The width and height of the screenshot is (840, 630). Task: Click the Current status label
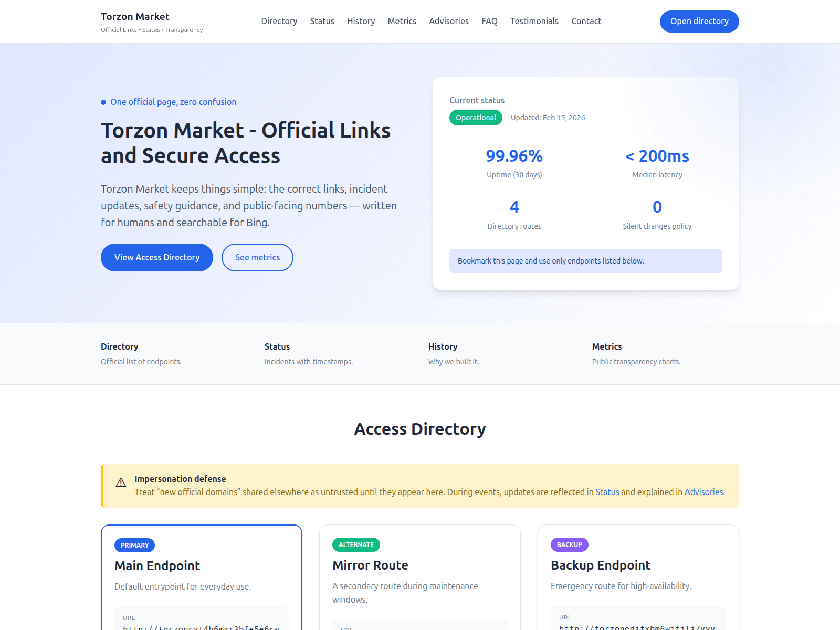coord(477,100)
